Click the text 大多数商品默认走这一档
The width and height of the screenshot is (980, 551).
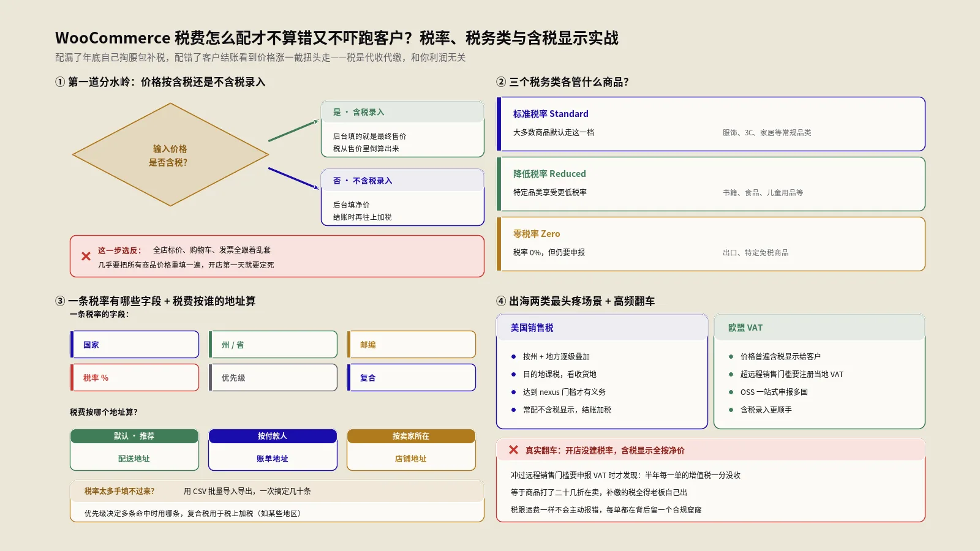pyautogui.click(x=553, y=132)
